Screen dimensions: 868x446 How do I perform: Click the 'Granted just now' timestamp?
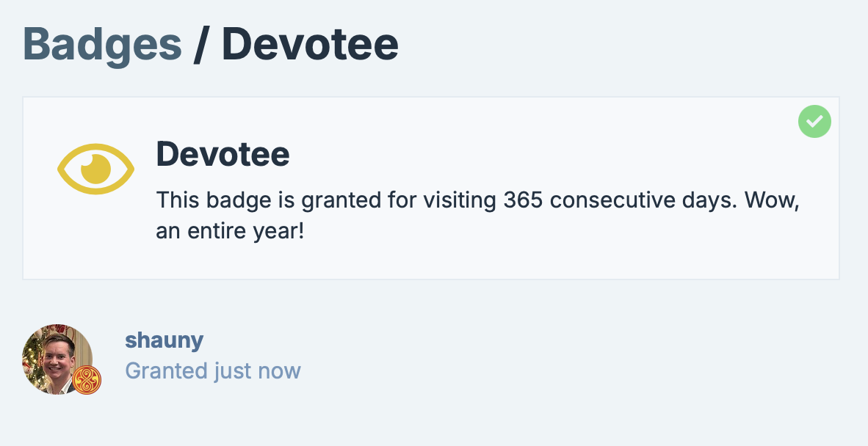coord(213,371)
